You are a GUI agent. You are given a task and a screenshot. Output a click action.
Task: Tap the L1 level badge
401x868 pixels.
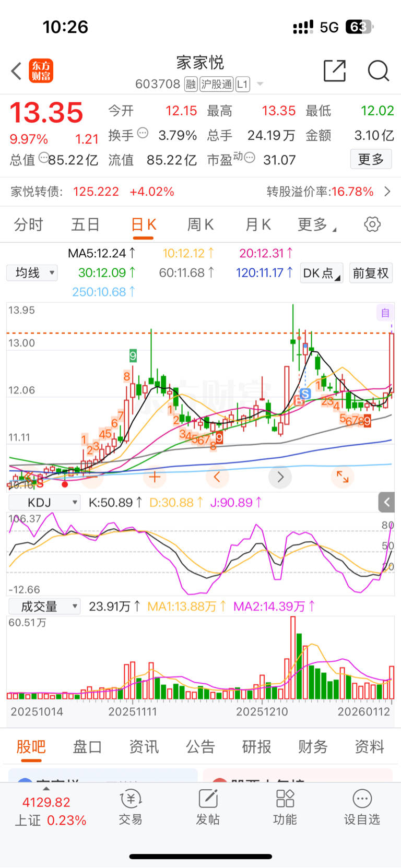pos(243,84)
